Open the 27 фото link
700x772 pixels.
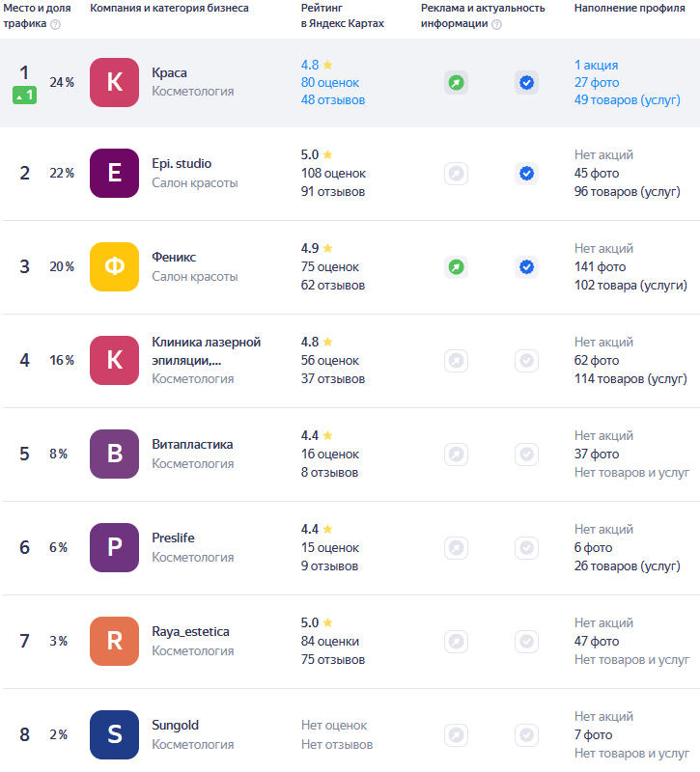pos(597,83)
